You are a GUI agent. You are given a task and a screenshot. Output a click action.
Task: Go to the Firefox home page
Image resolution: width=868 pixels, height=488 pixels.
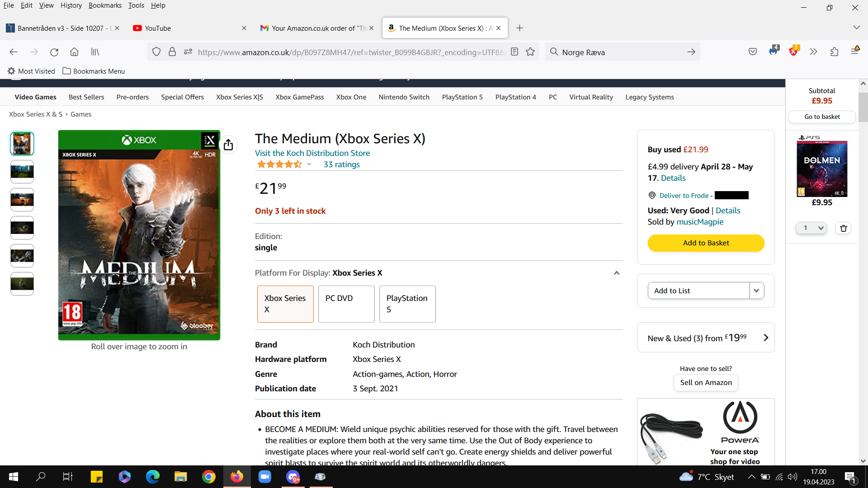pyautogui.click(x=74, y=52)
